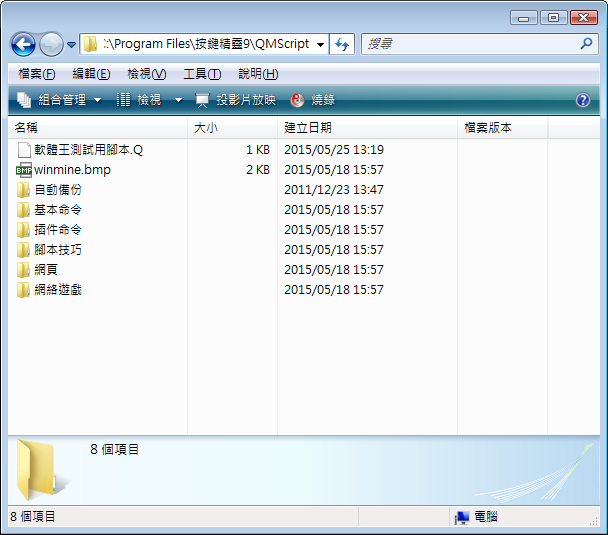Sort by 建立日期 column header
The image size is (608, 535).
[308, 128]
